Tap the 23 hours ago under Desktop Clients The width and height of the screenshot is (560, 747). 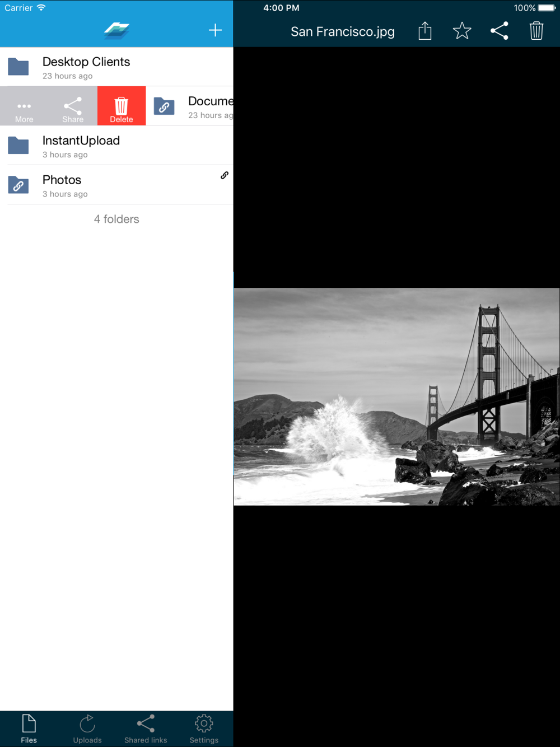(68, 76)
